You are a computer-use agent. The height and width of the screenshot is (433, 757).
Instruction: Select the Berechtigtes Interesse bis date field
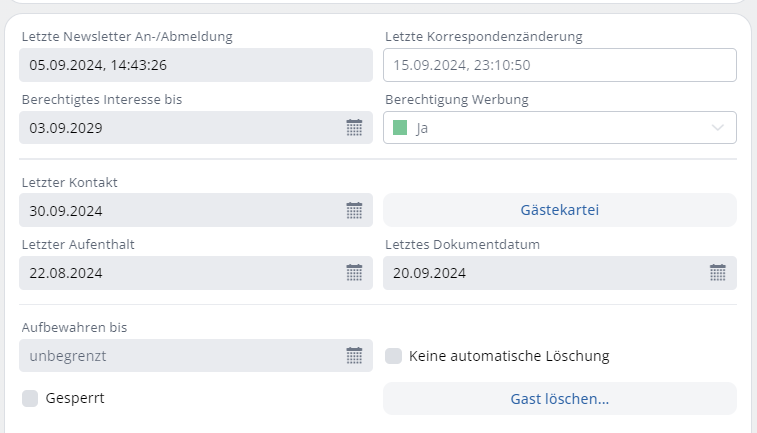click(180, 128)
